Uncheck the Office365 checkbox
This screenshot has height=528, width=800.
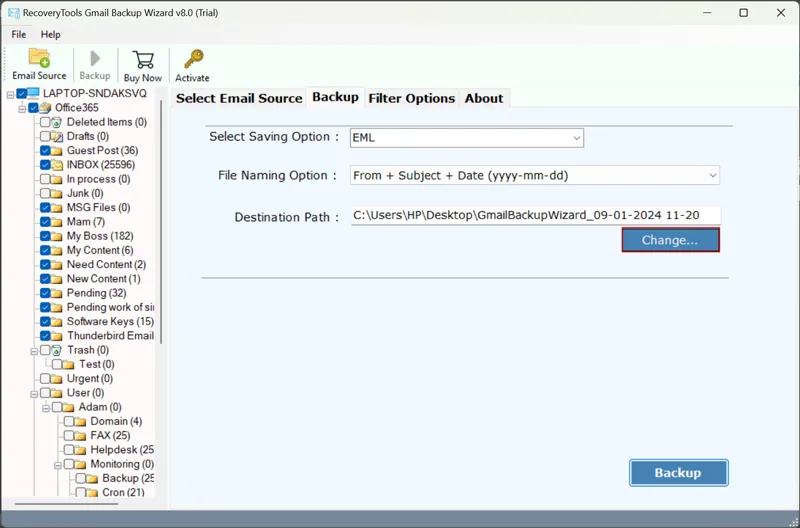(x=34, y=108)
